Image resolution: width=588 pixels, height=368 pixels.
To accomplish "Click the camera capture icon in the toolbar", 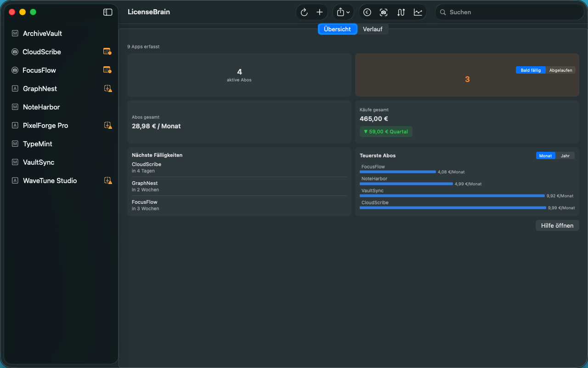I will [384, 12].
